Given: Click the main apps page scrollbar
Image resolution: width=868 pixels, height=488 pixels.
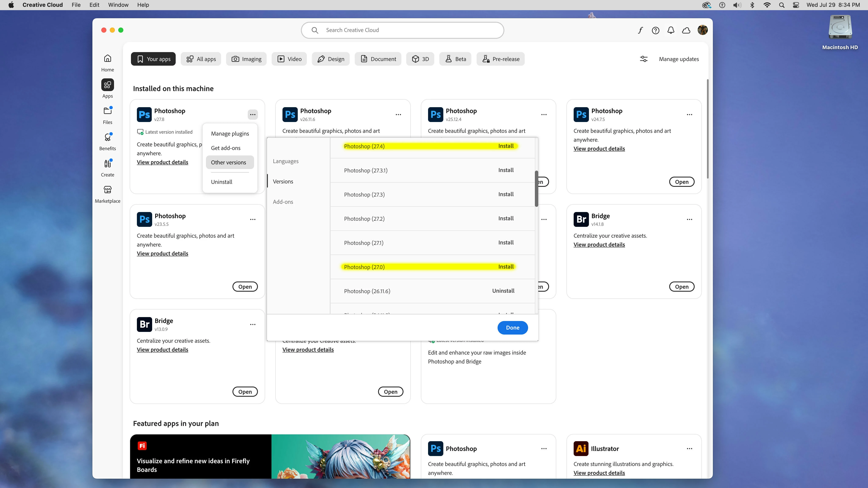Looking at the screenshot, I should (708, 129).
